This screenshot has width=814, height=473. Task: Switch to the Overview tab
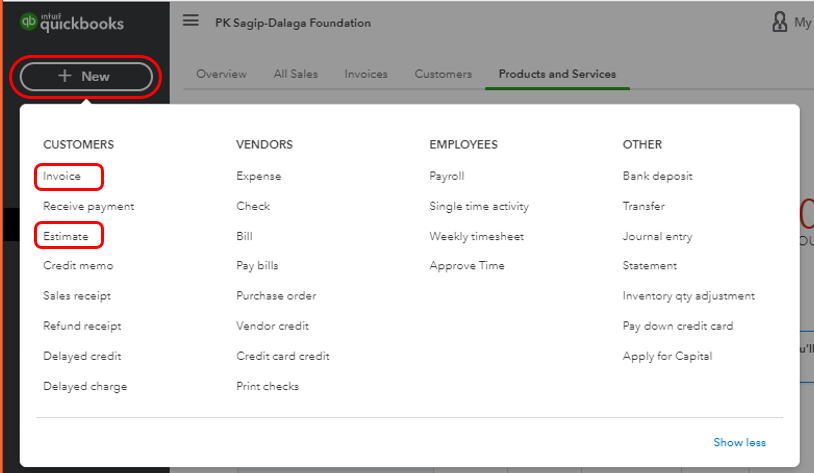[x=221, y=74]
